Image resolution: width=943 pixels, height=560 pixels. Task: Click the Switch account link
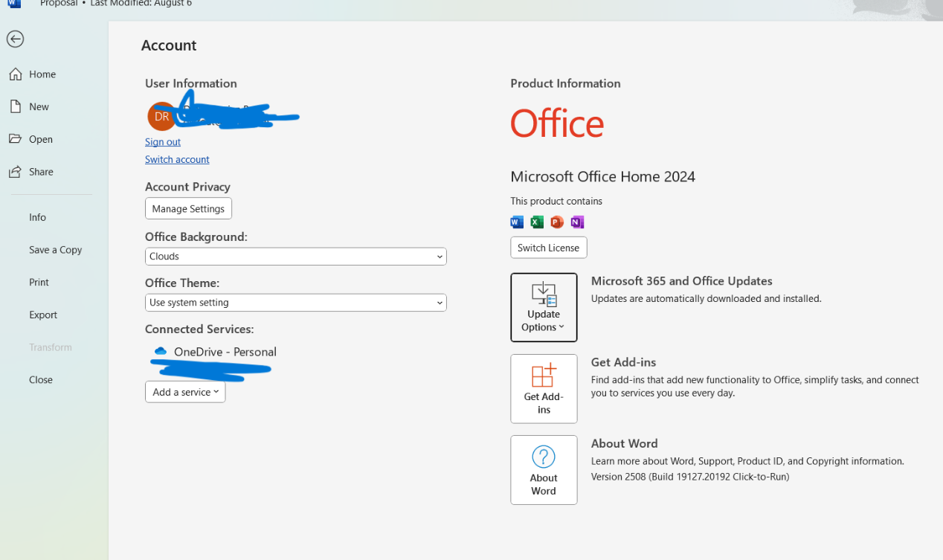tap(177, 160)
